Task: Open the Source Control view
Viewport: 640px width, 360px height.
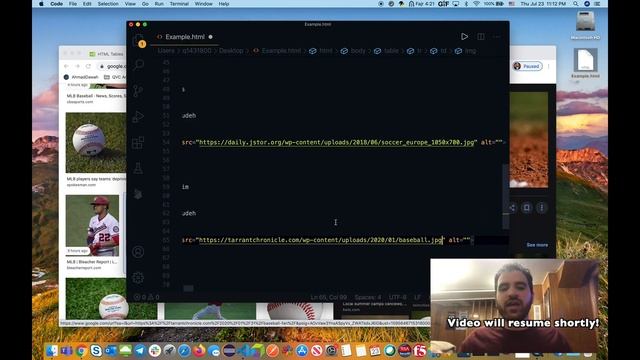Action: tap(138, 91)
